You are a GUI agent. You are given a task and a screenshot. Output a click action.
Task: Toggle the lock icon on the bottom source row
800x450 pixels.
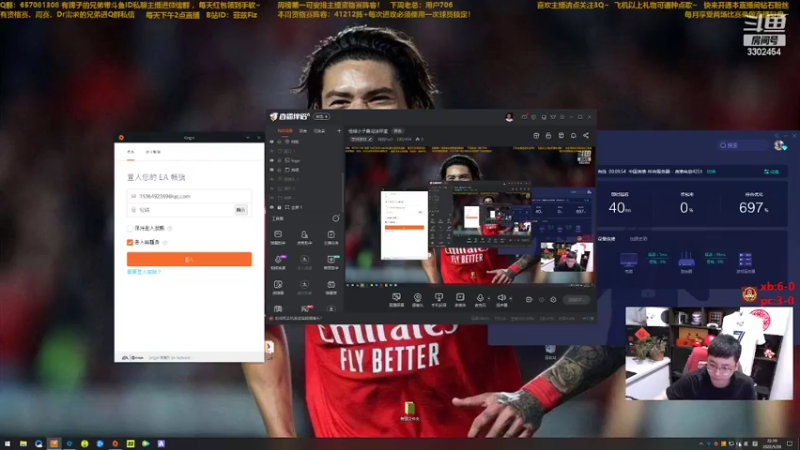(x=279, y=207)
